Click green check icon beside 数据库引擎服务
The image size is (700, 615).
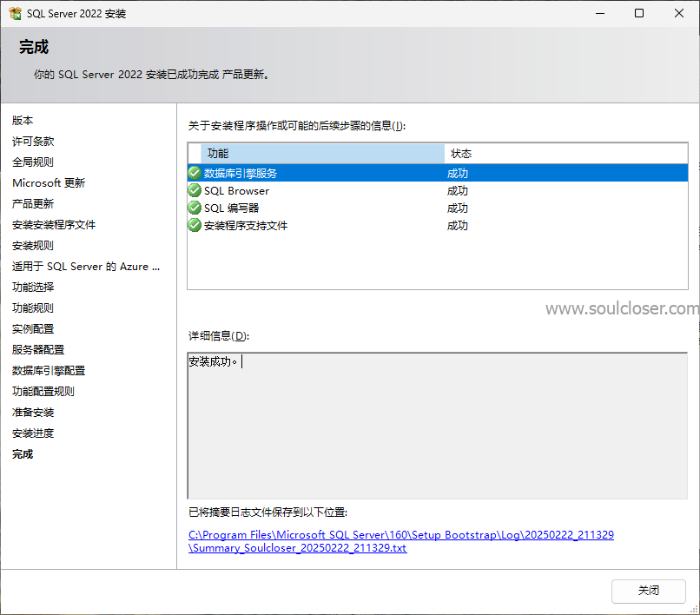(195, 173)
